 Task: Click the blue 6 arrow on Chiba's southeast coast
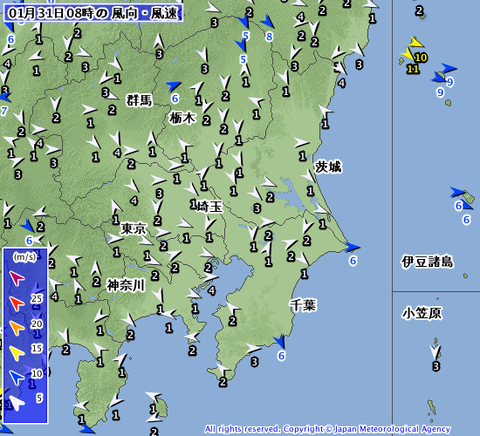[x=280, y=342]
